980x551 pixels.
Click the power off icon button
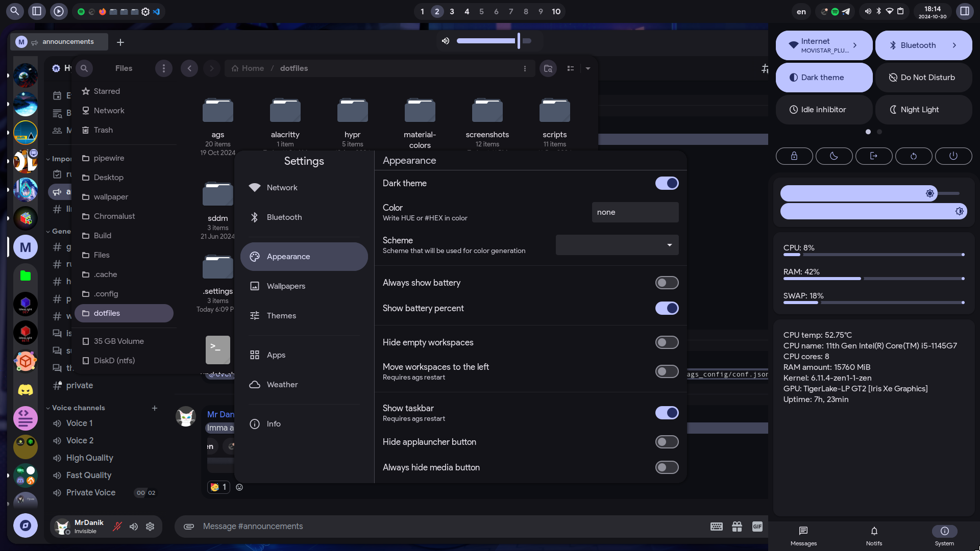coord(953,156)
